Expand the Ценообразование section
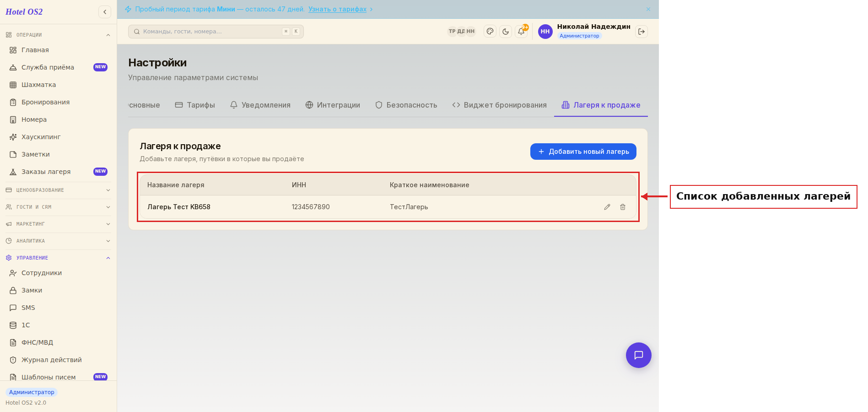The width and height of the screenshot is (868, 412). coord(58,190)
